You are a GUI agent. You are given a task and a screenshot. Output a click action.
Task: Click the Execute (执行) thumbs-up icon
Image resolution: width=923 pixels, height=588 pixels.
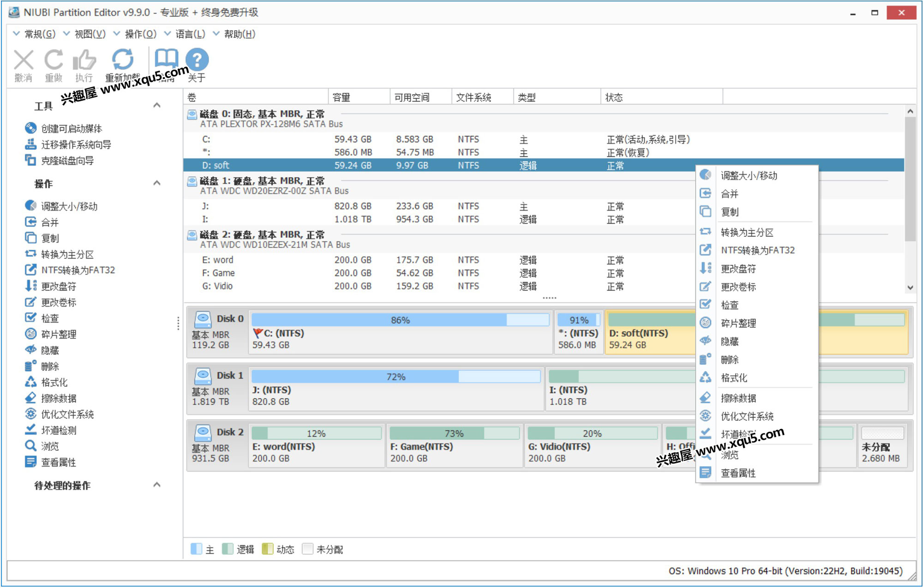(x=84, y=60)
